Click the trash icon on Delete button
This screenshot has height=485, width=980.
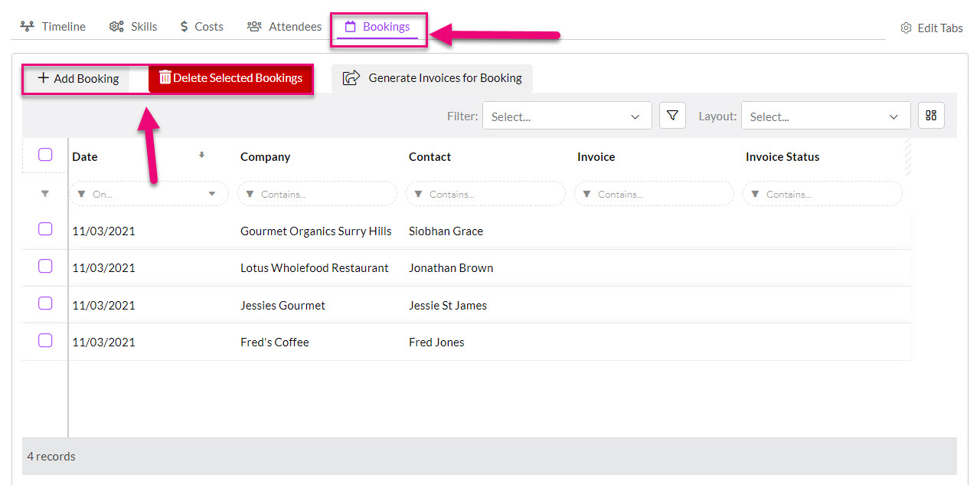point(165,77)
